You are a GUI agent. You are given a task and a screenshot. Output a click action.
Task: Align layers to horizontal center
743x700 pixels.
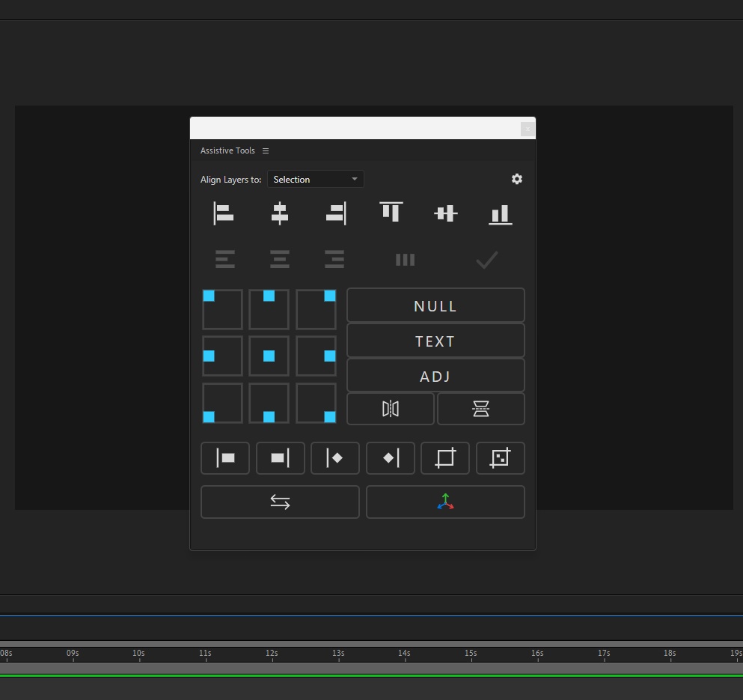(x=280, y=213)
